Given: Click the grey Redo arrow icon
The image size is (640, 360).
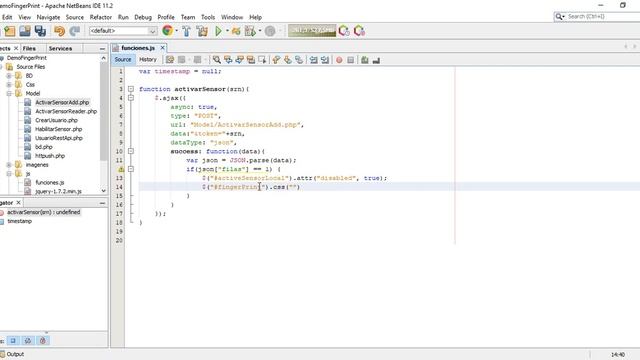Looking at the screenshot, I should point(75,31).
